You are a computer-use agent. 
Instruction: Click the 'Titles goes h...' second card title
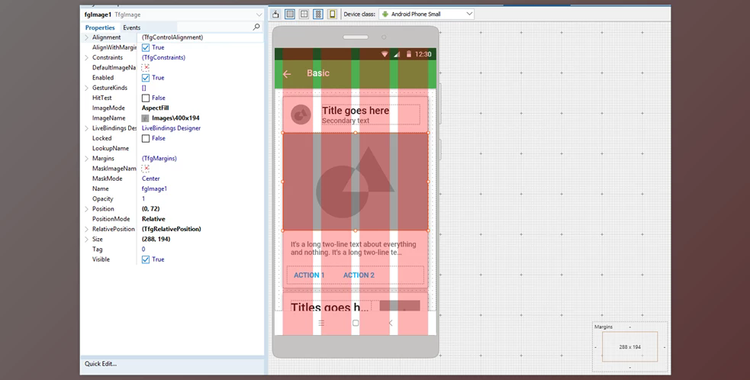pos(330,307)
